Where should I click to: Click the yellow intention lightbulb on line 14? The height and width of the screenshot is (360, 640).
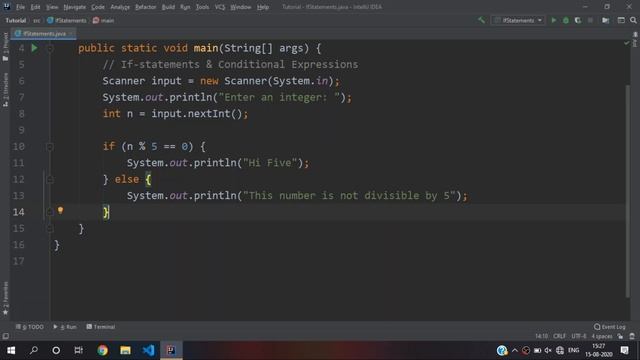[60, 211]
